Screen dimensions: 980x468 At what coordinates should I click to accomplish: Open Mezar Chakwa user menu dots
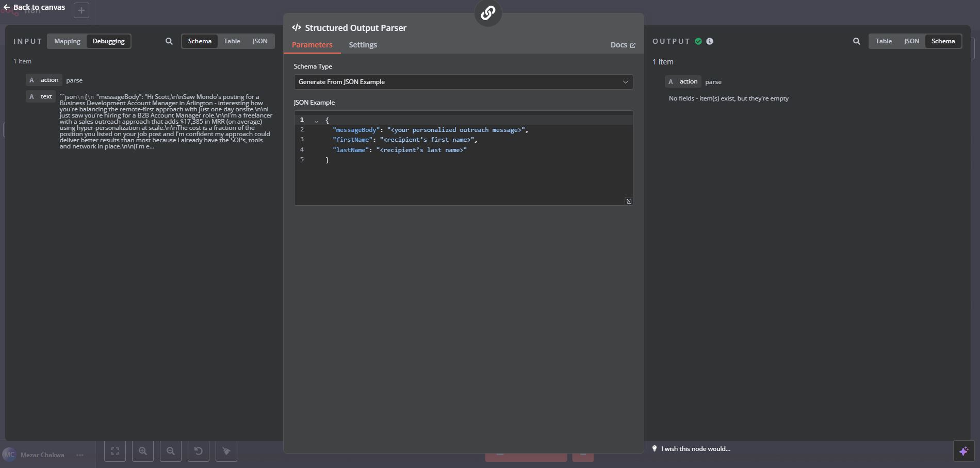[x=80, y=455]
